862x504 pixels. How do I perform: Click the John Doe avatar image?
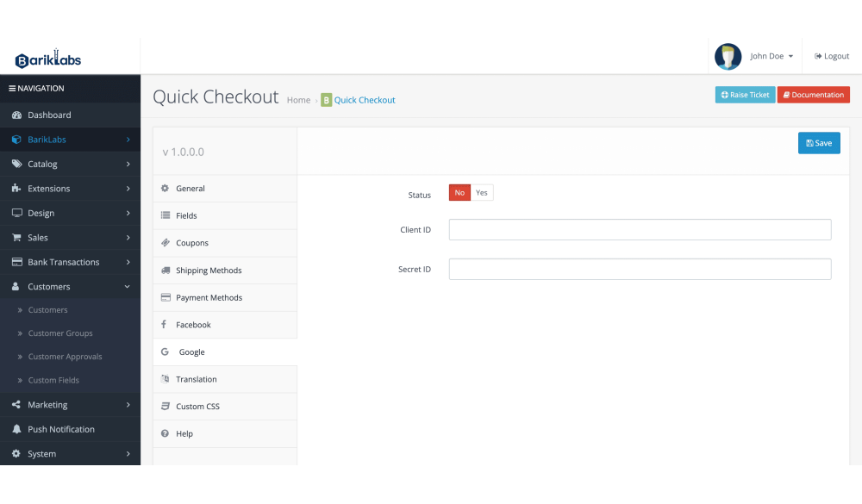(x=728, y=57)
